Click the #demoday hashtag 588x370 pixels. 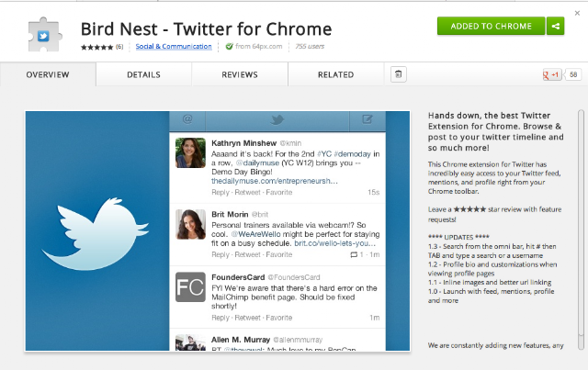[352, 154]
